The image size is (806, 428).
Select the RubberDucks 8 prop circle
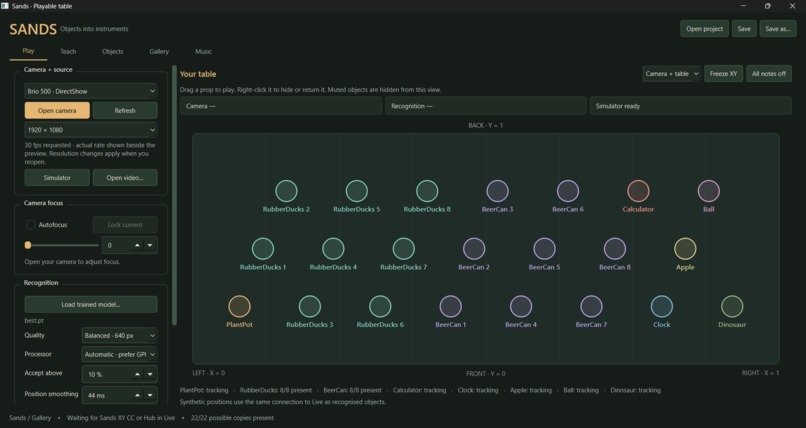point(427,191)
